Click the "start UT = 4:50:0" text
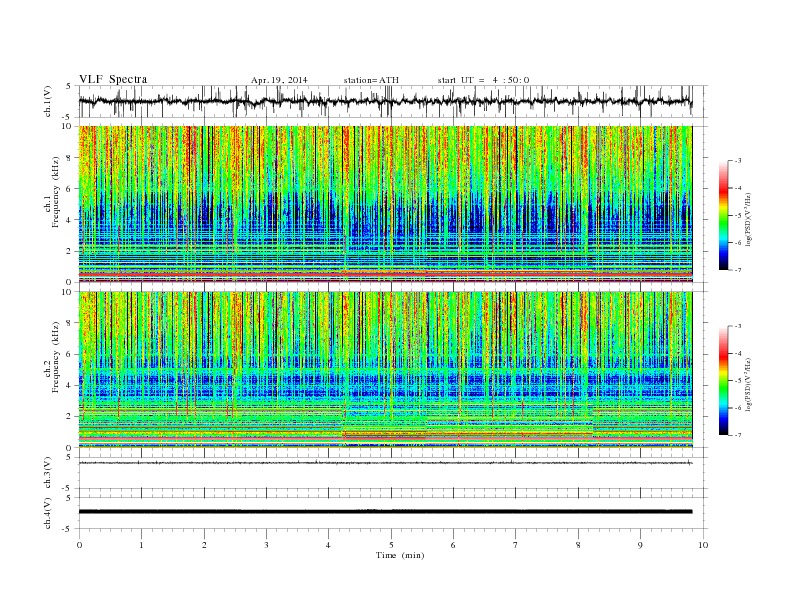This screenshot has width=792, height=612. 483,80
